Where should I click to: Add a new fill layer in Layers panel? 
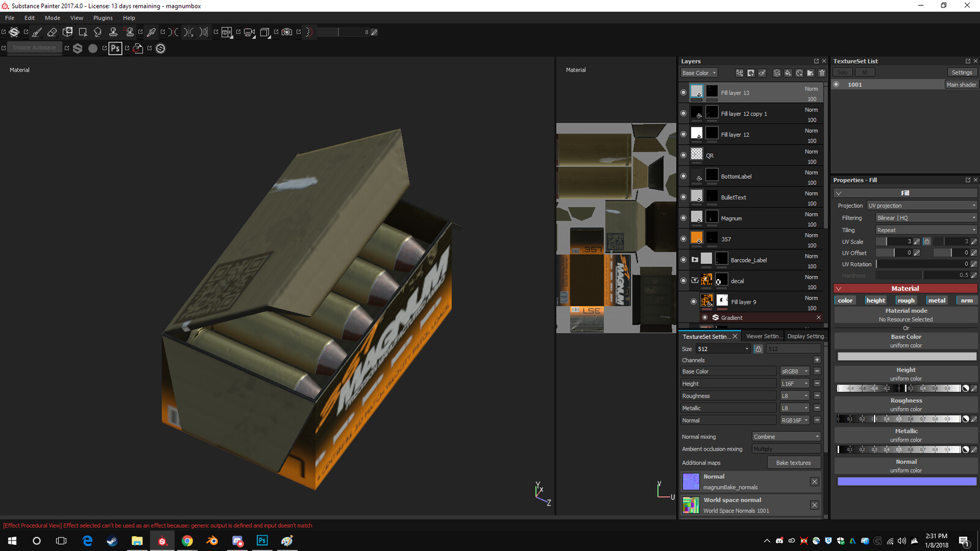pyautogui.click(x=788, y=73)
